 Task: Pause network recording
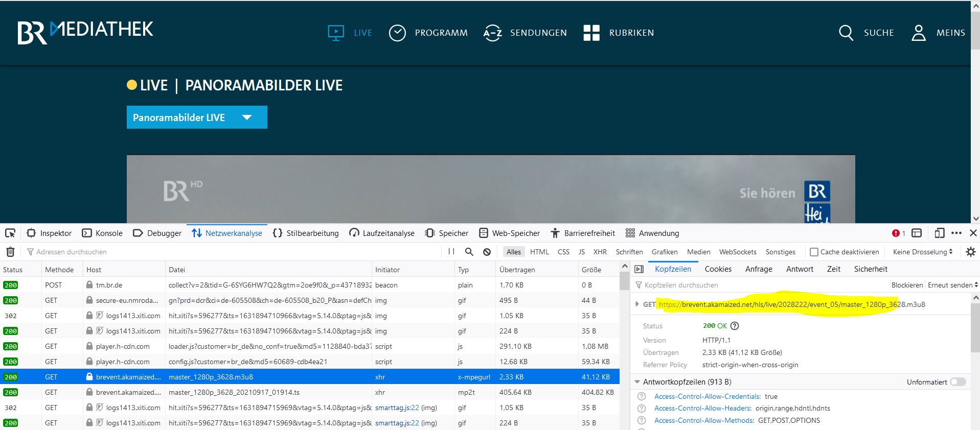click(x=451, y=252)
